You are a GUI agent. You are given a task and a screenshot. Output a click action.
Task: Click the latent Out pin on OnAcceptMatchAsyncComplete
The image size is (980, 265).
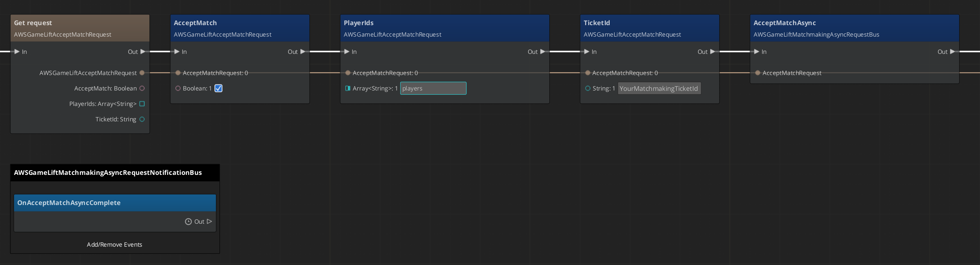click(x=209, y=221)
